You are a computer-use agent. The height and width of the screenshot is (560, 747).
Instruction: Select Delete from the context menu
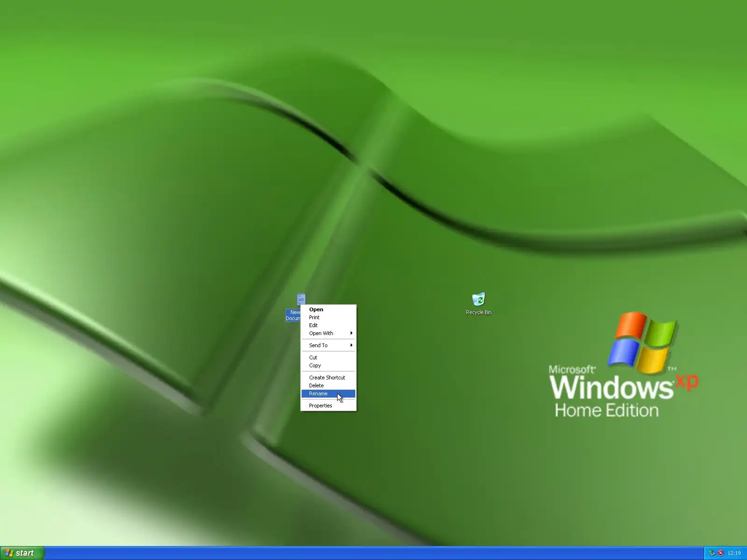pos(328,385)
